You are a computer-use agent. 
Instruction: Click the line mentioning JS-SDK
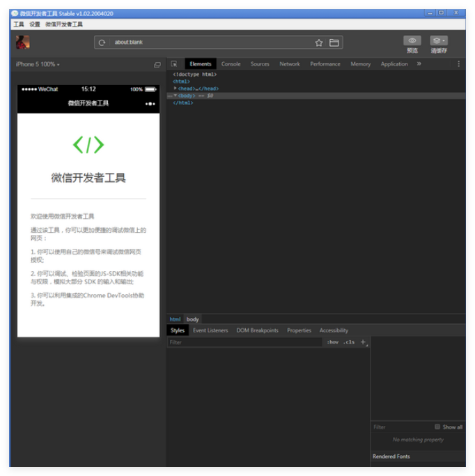(87, 277)
